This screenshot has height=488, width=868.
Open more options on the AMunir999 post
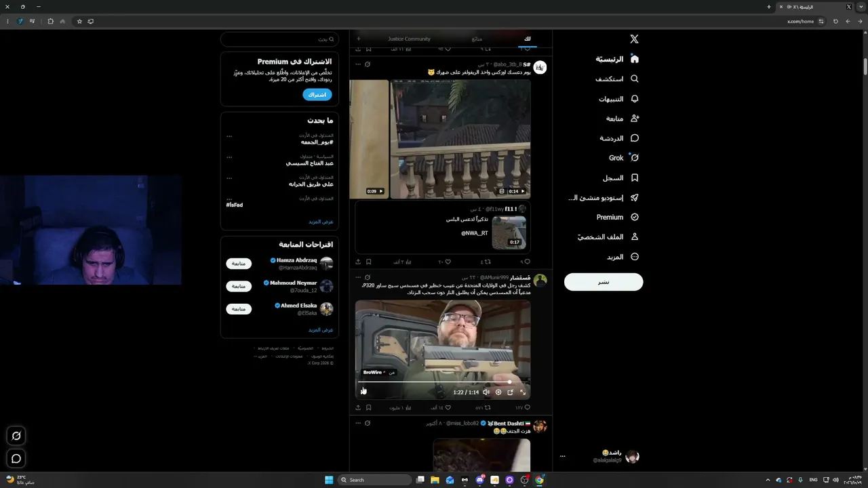click(x=358, y=277)
